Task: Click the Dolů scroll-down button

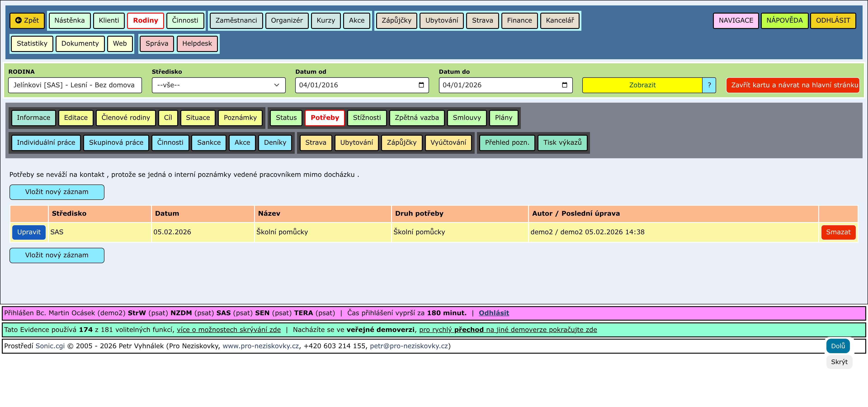Action: [838, 346]
